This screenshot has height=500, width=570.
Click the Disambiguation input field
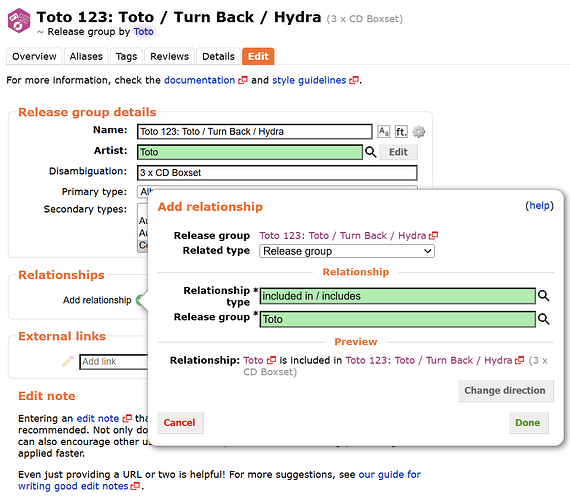click(277, 173)
